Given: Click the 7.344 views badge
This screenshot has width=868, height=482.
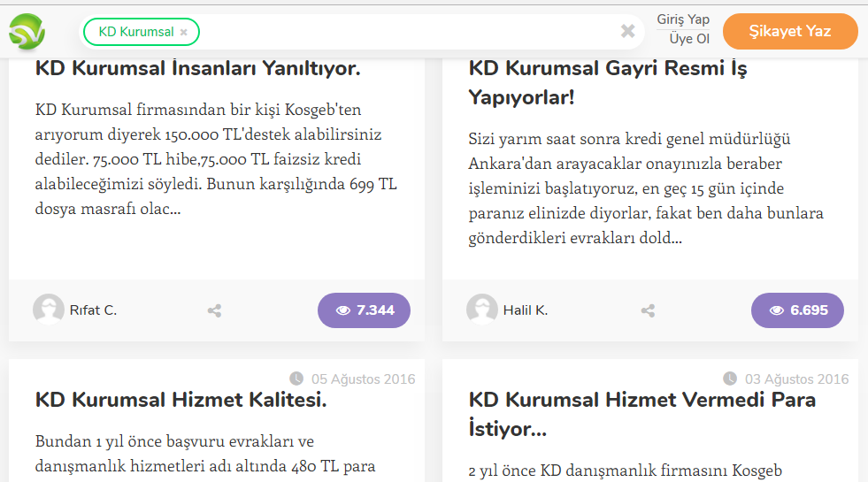Looking at the screenshot, I should tap(364, 310).
